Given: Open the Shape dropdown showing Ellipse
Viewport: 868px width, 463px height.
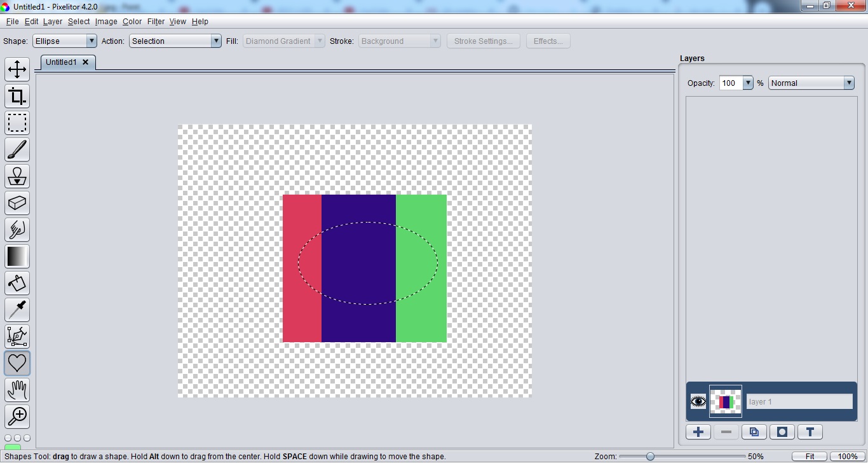Looking at the screenshot, I should pos(65,41).
